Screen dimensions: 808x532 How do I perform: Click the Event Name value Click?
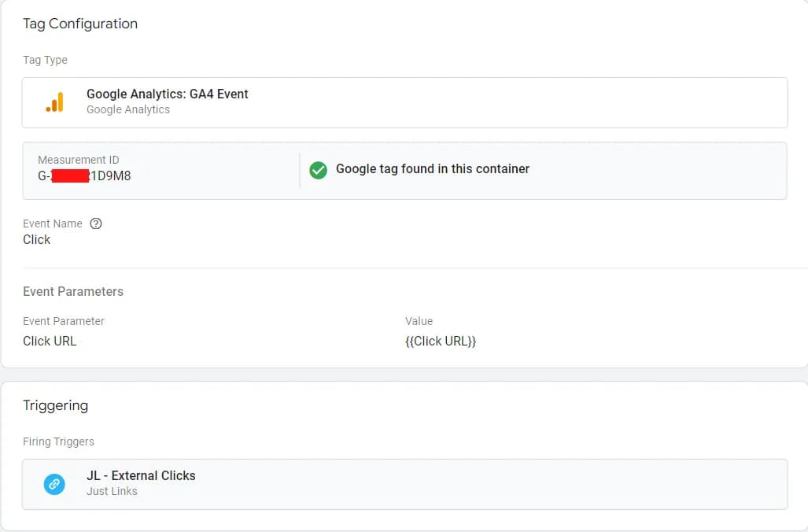tap(36, 239)
